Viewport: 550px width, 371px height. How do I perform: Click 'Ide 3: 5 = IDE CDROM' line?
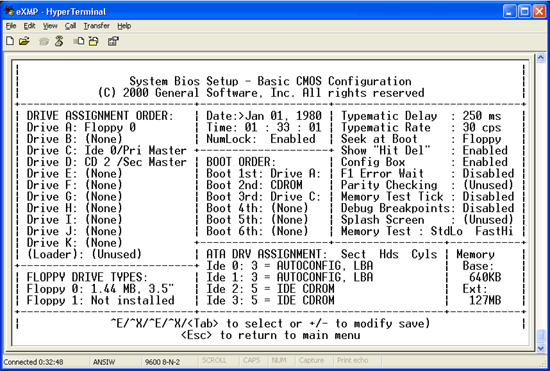270,301
